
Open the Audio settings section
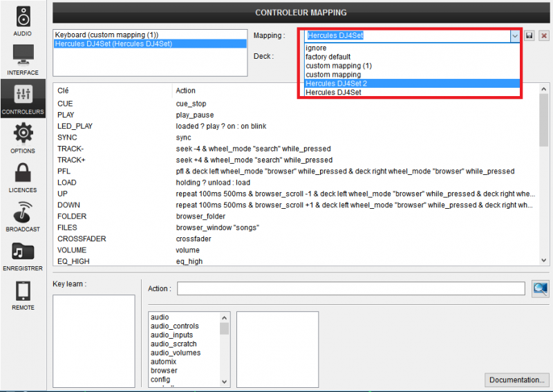point(23,21)
